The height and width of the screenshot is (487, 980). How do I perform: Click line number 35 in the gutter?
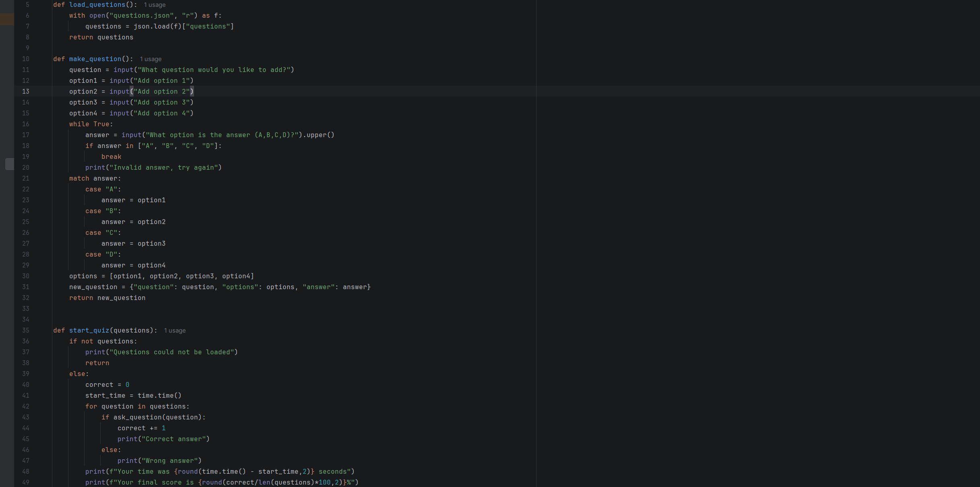pos(26,331)
